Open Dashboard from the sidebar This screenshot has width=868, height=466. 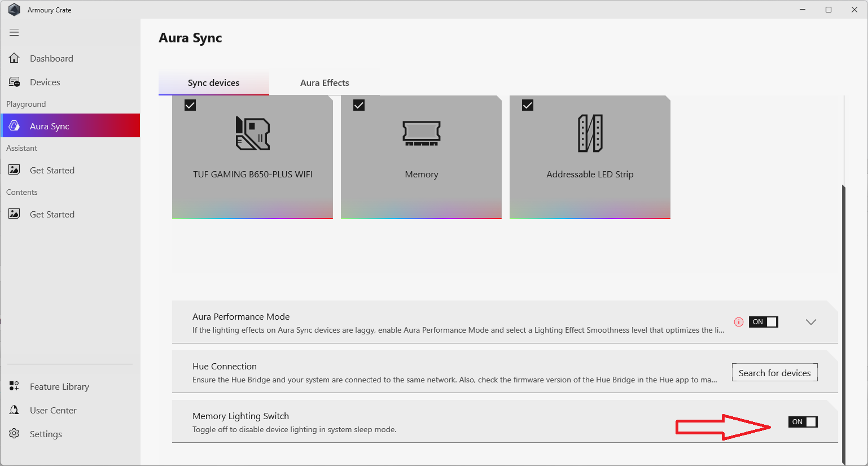(x=71, y=58)
